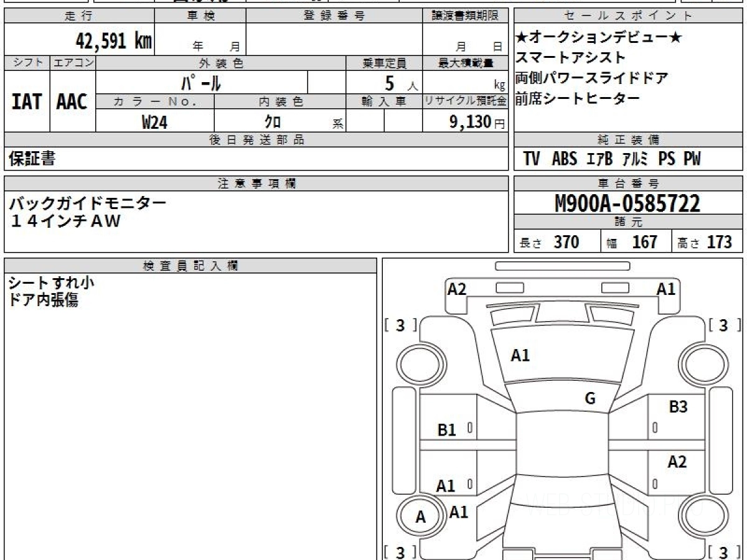This screenshot has height=560, width=747.
Task: Select the 車台番号 header
Action: 629,183
